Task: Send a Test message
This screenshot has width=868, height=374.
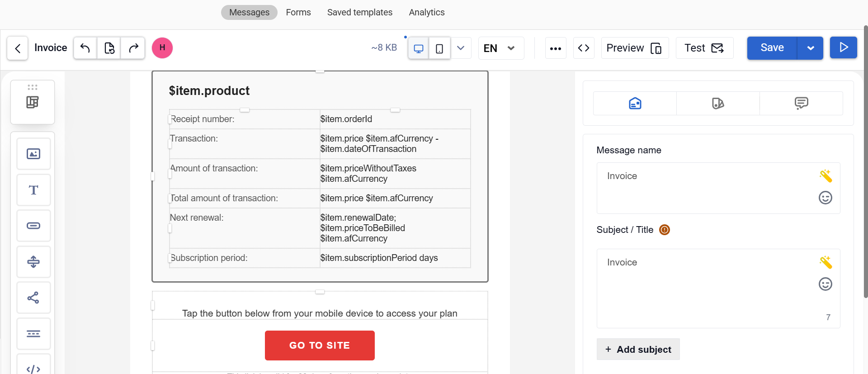Action: pos(704,48)
